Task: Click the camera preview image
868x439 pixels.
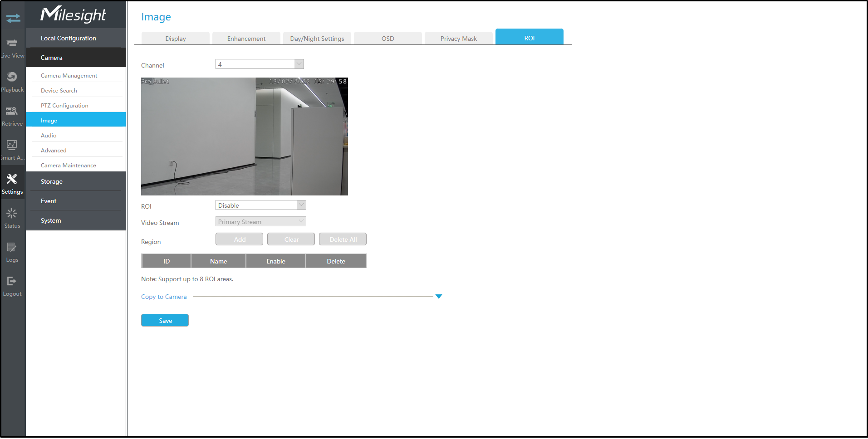Action: point(244,137)
